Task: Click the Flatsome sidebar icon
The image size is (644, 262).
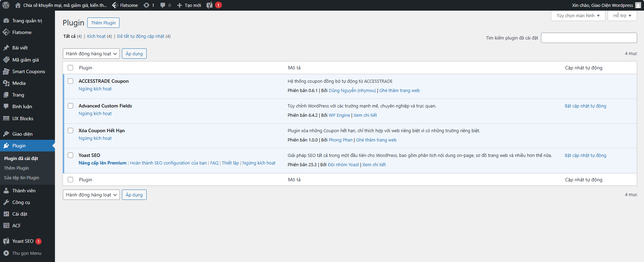Action: pyautogui.click(x=6, y=32)
